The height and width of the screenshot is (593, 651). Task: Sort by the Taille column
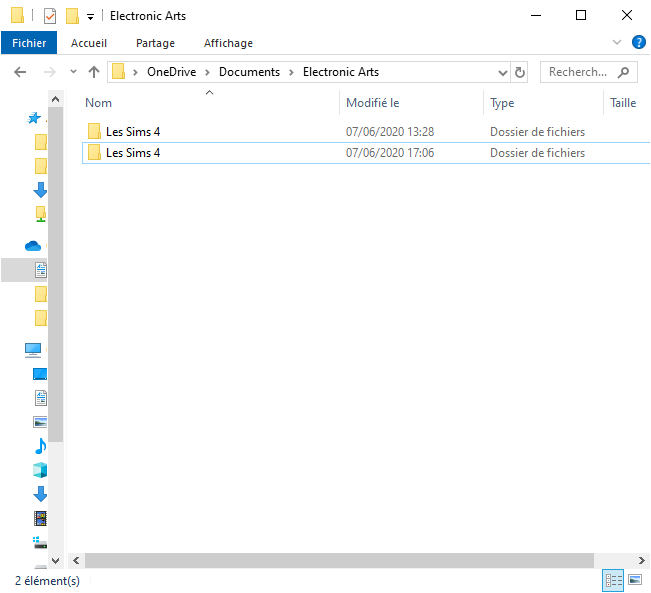pos(623,103)
